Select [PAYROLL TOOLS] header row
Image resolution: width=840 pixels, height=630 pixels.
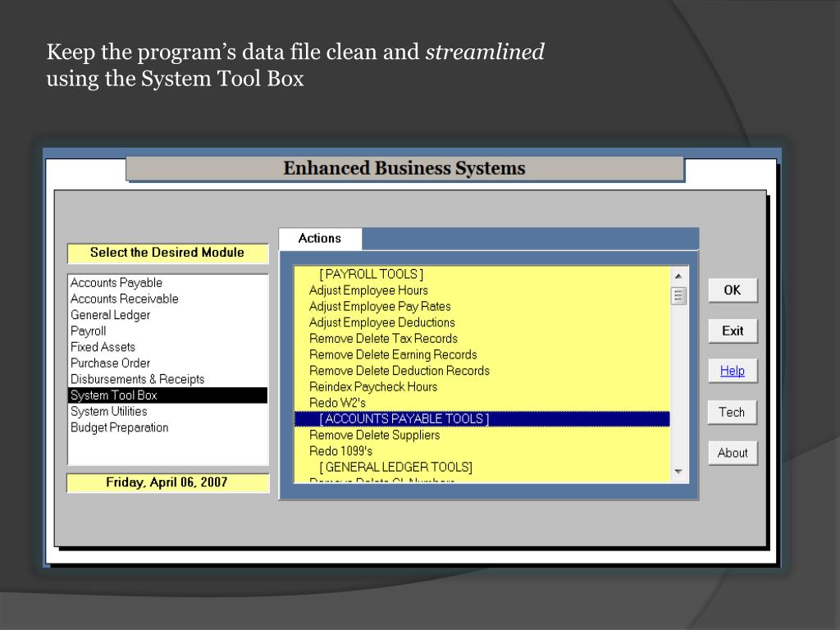(x=482, y=274)
